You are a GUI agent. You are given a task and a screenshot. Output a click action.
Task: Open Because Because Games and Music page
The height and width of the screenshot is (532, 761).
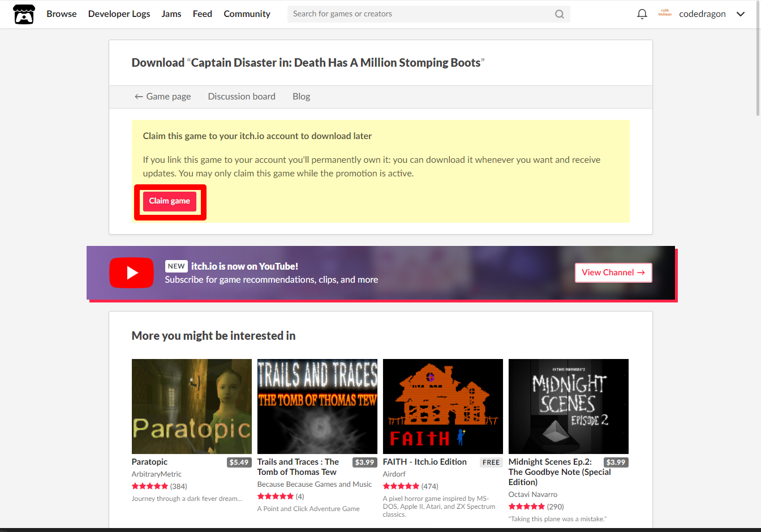tap(315, 485)
